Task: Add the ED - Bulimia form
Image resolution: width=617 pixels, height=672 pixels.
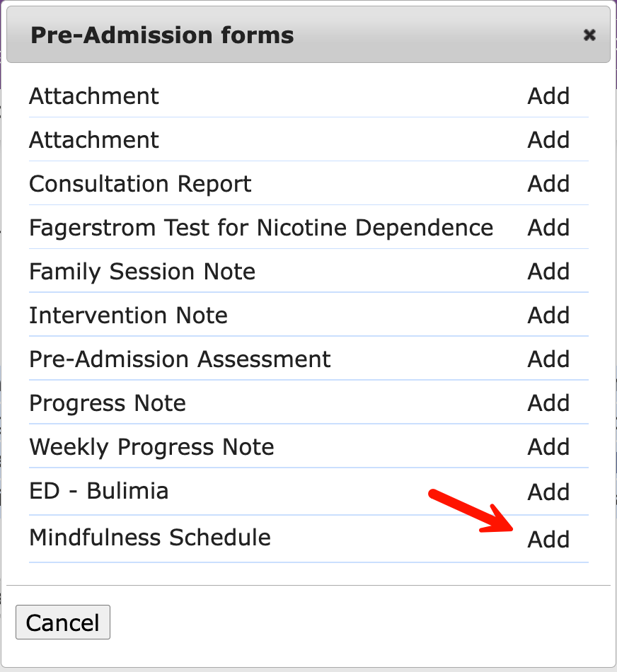Action: point(548,492)
